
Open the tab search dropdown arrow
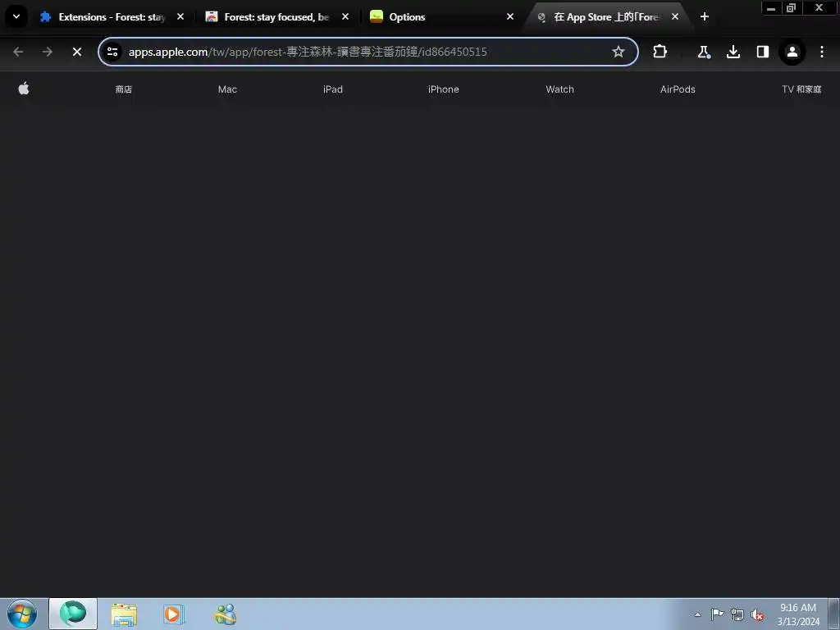[16, 16]
